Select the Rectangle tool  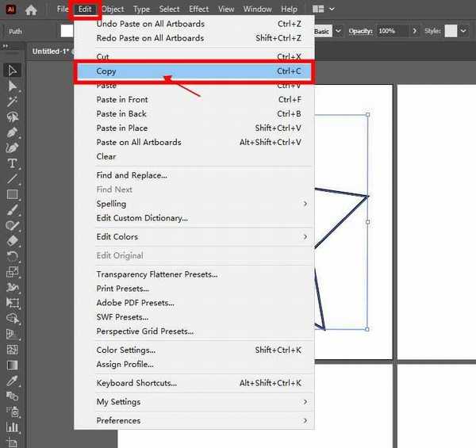coord(13,194)
